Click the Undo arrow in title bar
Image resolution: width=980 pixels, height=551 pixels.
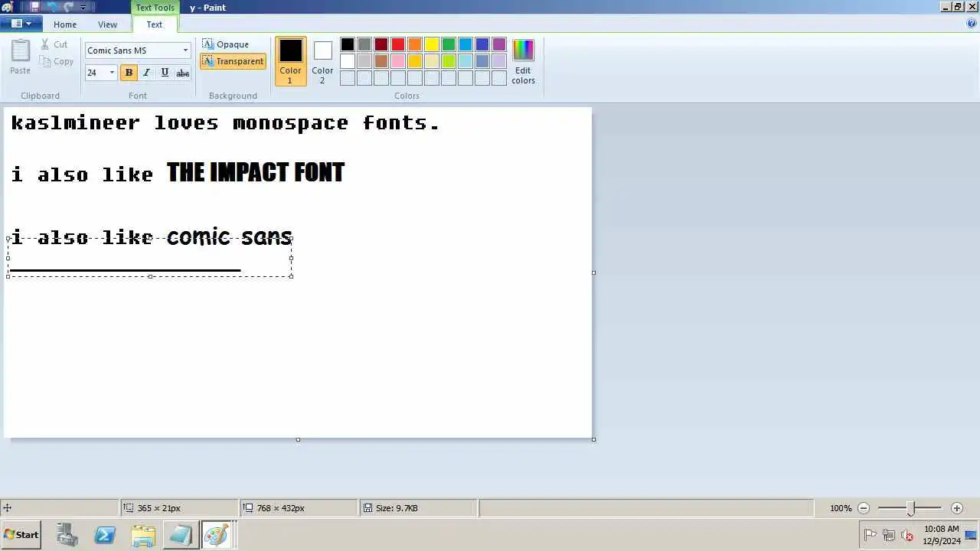52,7
